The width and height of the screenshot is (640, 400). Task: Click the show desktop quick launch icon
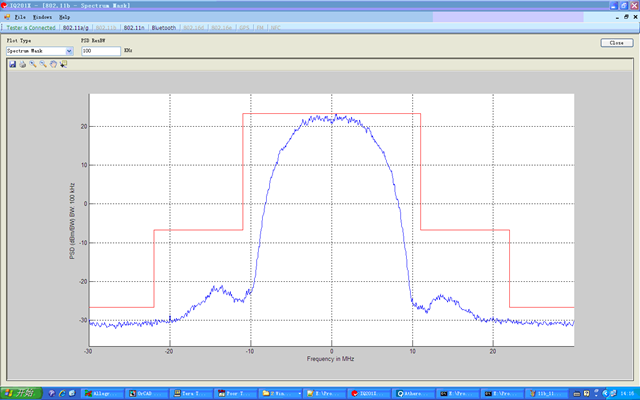point(72,393)
